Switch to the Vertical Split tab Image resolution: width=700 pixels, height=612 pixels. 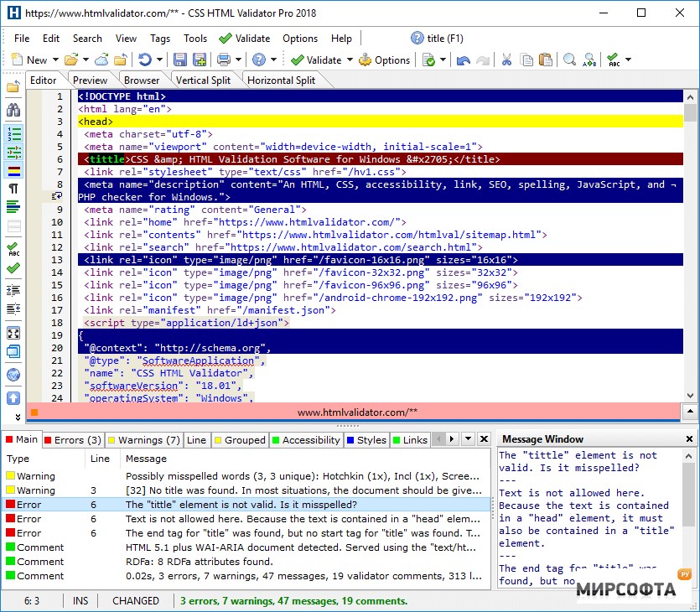point(203,80)
